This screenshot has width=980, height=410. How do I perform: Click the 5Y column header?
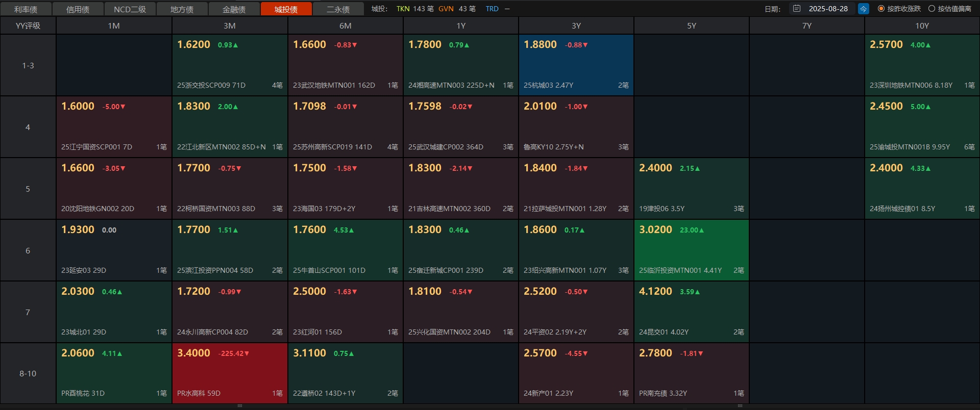pos(692,25)
